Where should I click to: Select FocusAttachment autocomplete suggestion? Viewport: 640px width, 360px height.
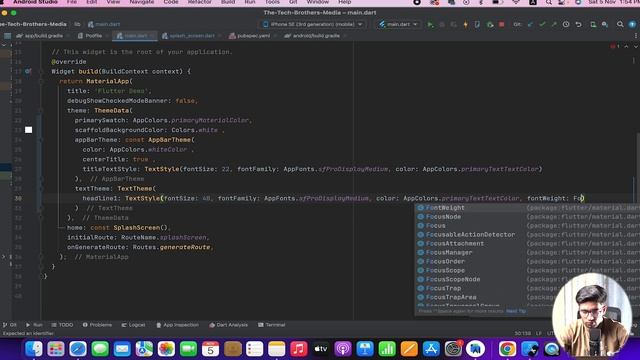pyautogui.click(x=527, y=244)
